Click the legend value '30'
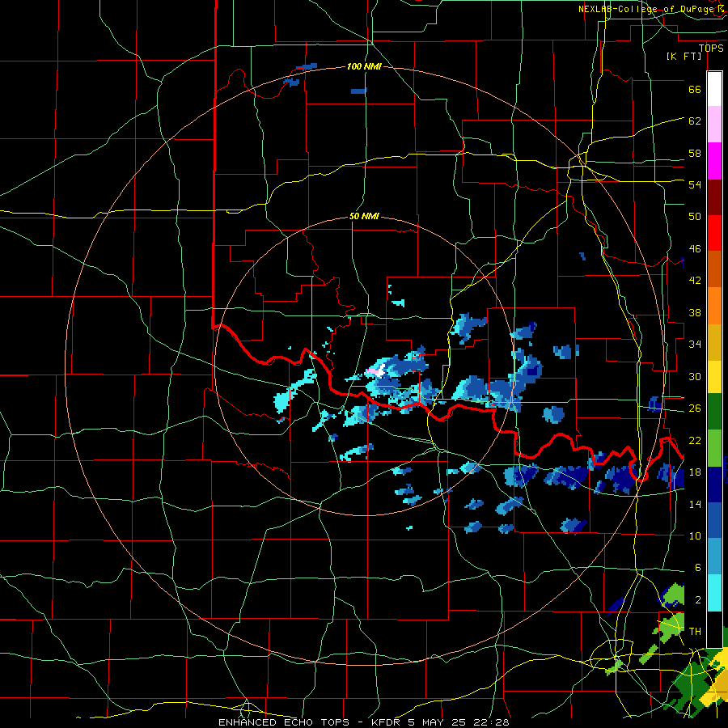 [695, 376]
